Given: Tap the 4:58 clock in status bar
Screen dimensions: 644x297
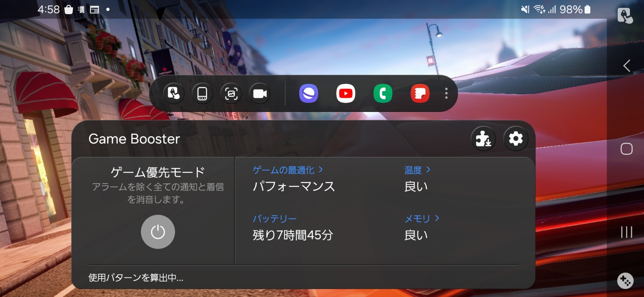Looking at the screenshot, I should [x=49, y=9].
